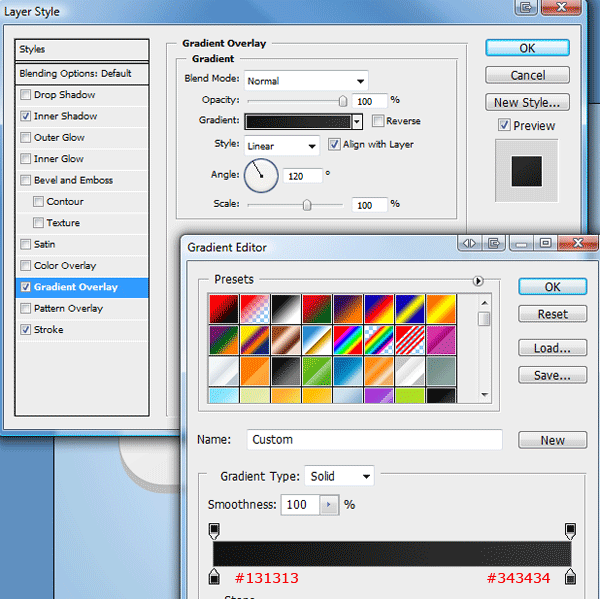Click Reset in the Gradient Editor

click(x=553, y=314)
